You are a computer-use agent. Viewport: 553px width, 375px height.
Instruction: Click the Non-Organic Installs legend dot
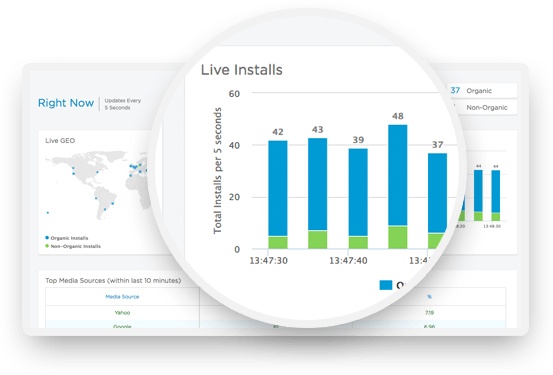point(47,246)
